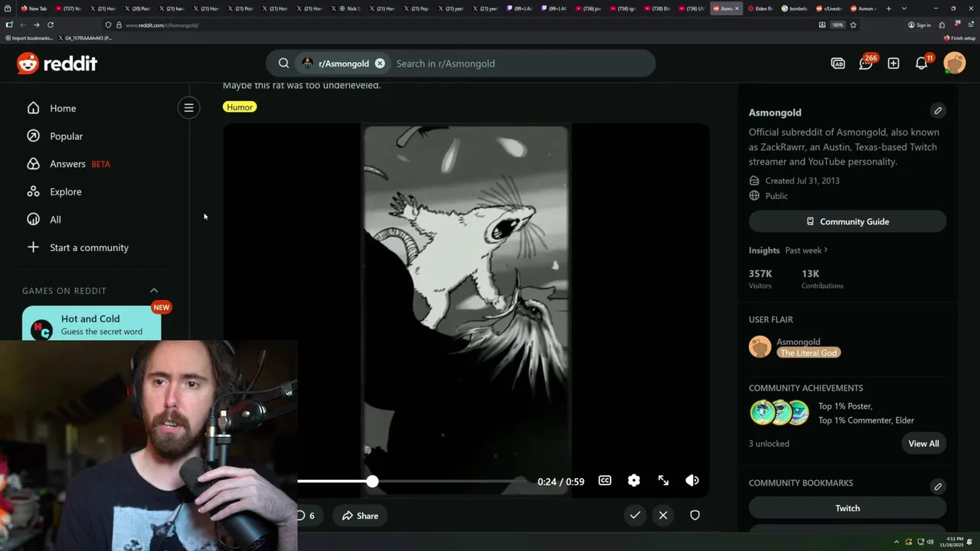Expand video to fullscreen
Image resolution: width=980 pixels, height=551 pixels.
pyautogui.click(x=663, y=481)
